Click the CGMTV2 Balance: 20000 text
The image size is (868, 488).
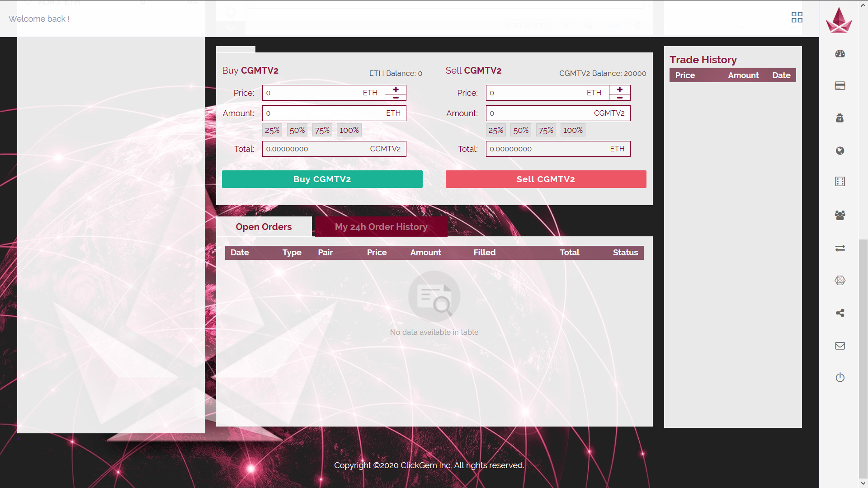click(603, 73)
